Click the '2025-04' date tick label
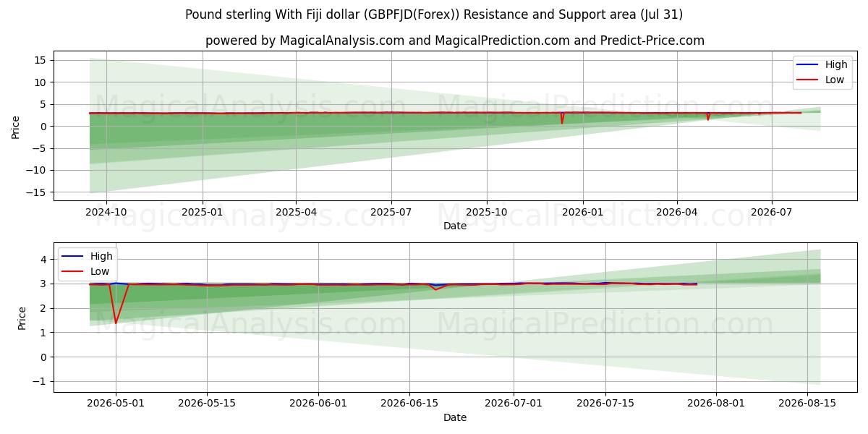 coord(296,212)
